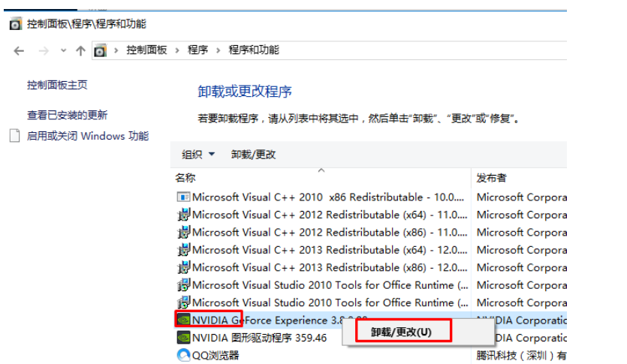
Task: Sort by the 名称 column header
Action: click(x=185, y=178)
